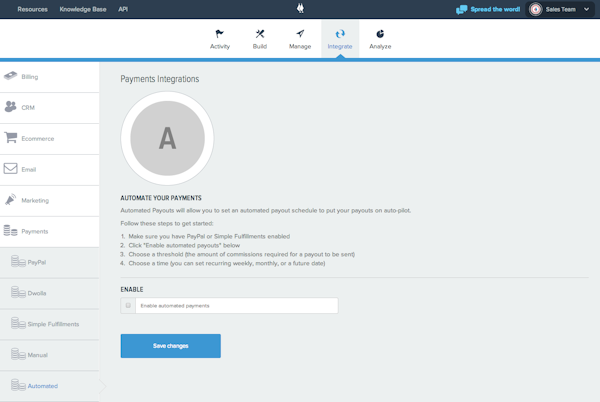
Task: Select PayPal under Payments
Action: pos(37,262)
